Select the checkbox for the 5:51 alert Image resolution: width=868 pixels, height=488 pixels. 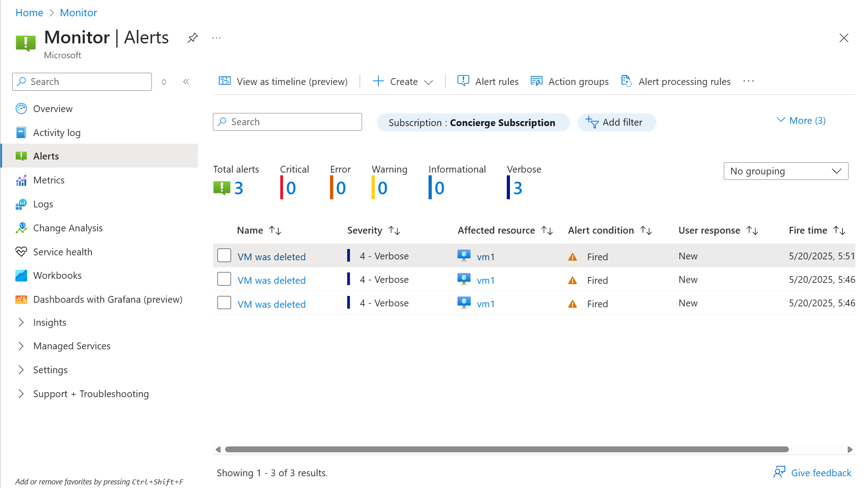[224, 255]
